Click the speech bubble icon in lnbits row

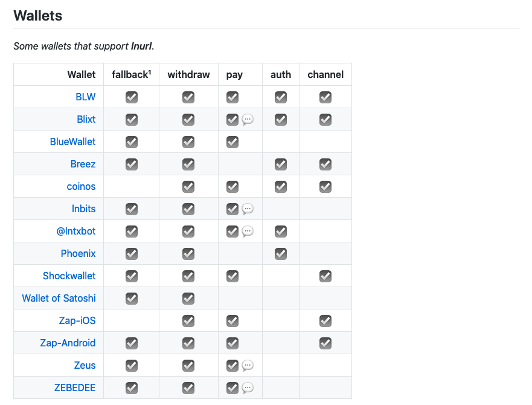pos(248,209)
